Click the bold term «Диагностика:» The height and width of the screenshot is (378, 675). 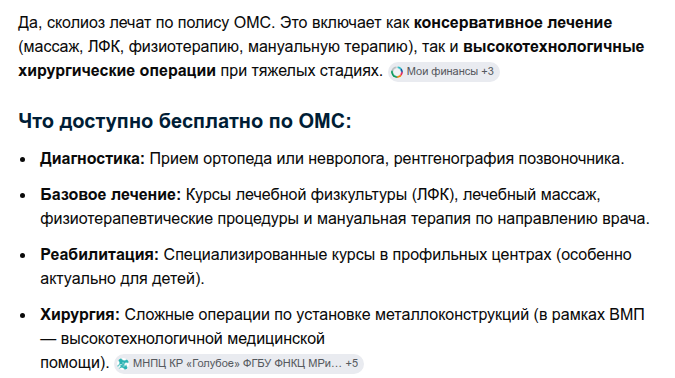[93, 159]
